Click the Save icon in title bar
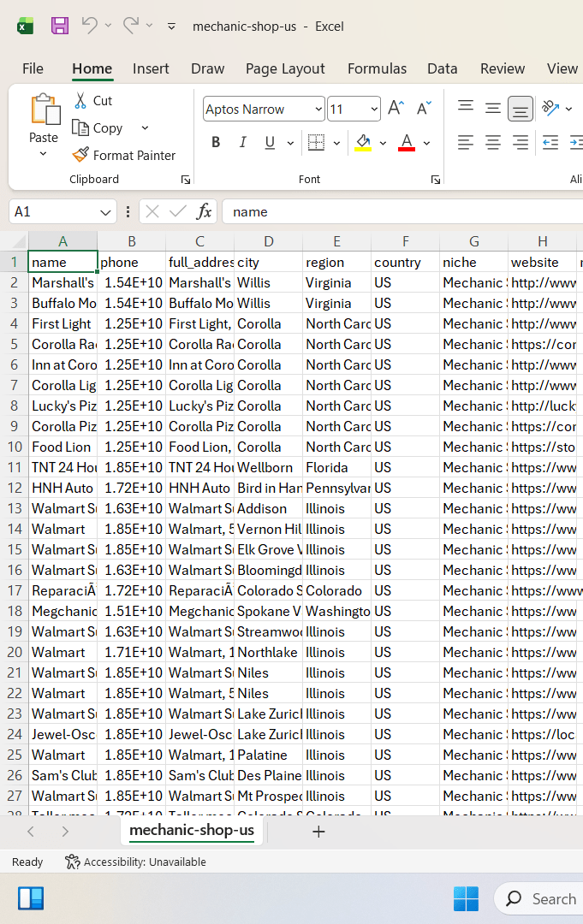Viewport: 583px width, 924px height. (60, 26)
